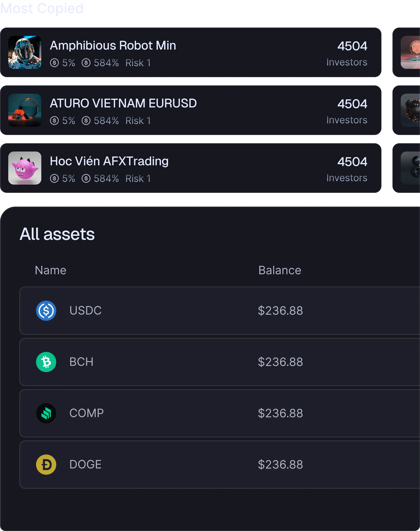Viewport: 420px width, 531px height.
Task: Click the 584% profit icon under ATURO VIETNAM EURUSD
Action: pyautogui.click(x=86, y=121)
